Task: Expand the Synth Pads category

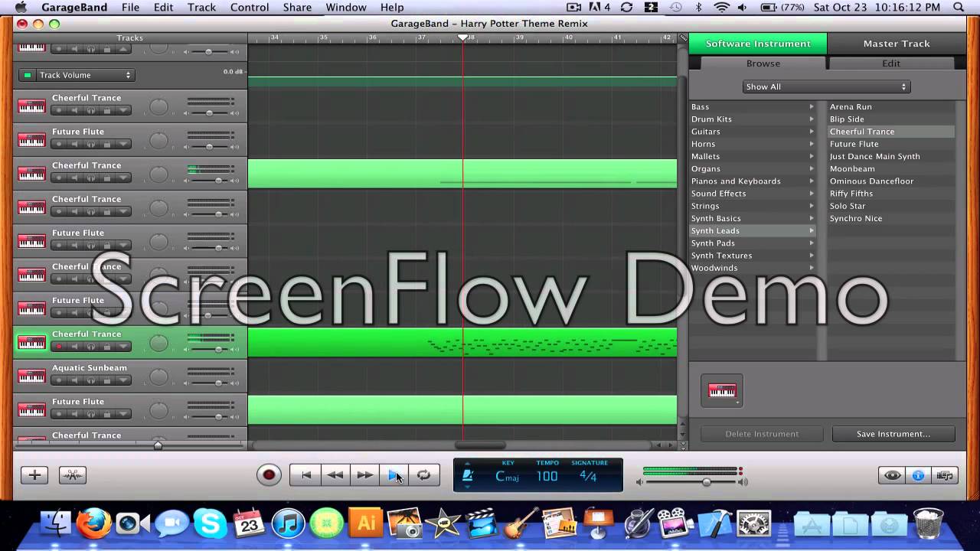Action: click(752, 243)
